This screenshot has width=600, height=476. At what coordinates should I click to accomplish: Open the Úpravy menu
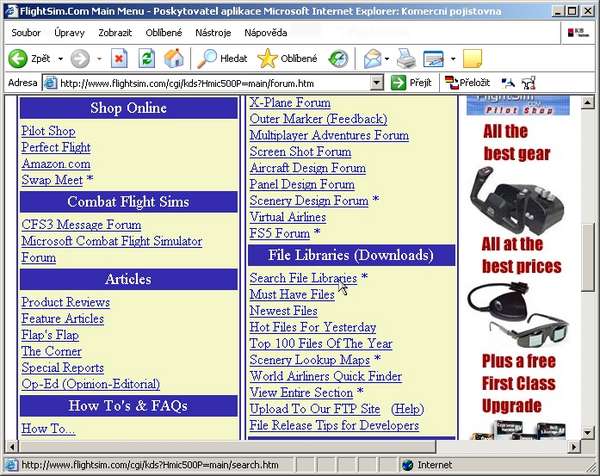[69, 33]
